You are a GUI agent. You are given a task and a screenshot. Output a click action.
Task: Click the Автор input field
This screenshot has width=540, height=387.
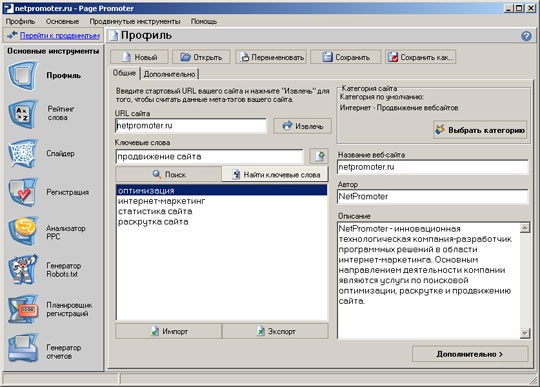[433, 197]
